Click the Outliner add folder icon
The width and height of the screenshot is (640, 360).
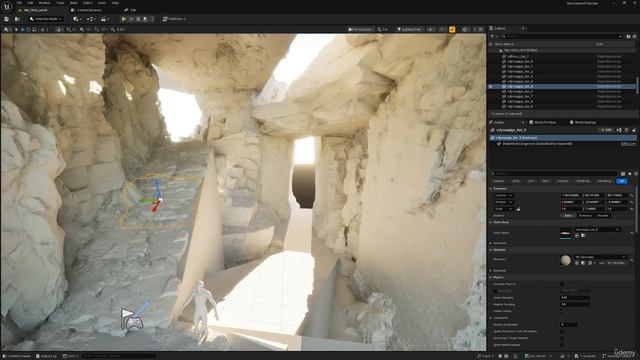click(629, 36)
